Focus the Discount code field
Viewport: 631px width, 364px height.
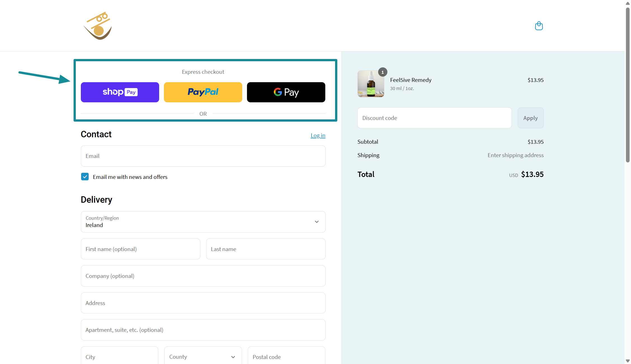434,118
